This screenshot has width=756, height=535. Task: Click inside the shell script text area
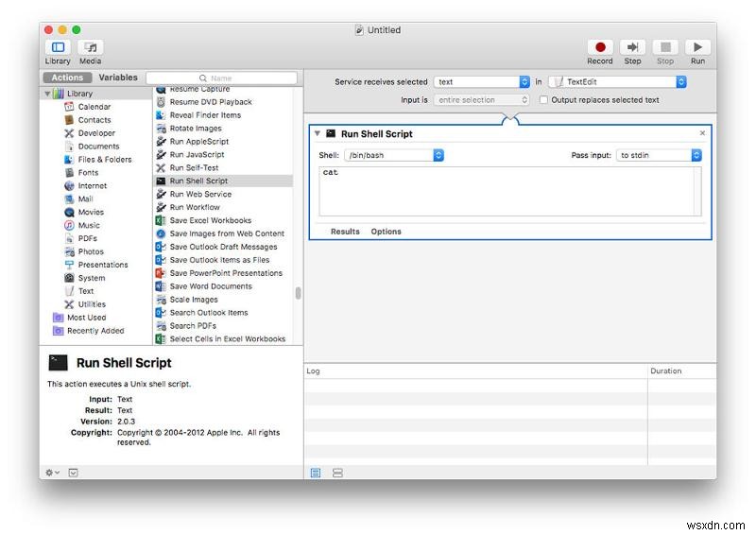pos(509,192)
